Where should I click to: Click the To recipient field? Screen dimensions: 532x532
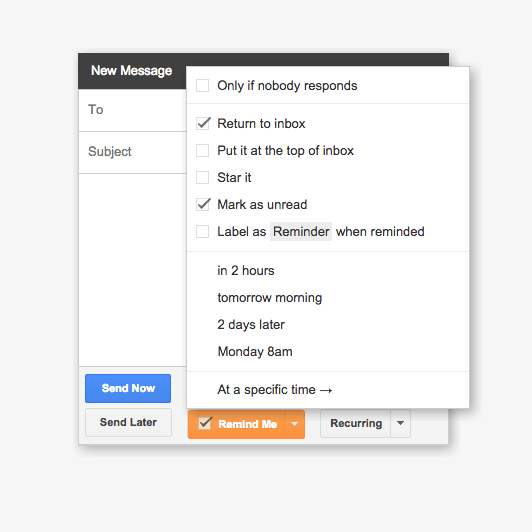point(132,110)
